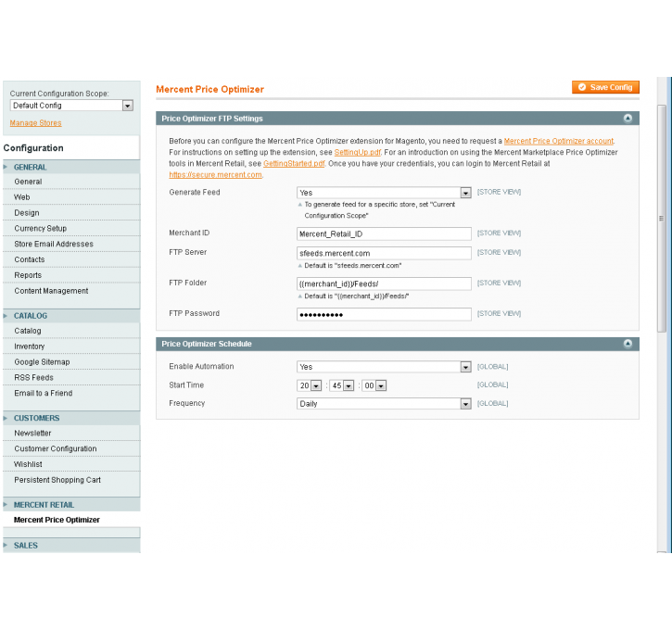
Task: Open Google Sitemap settings
Action: tap(71, 362)
